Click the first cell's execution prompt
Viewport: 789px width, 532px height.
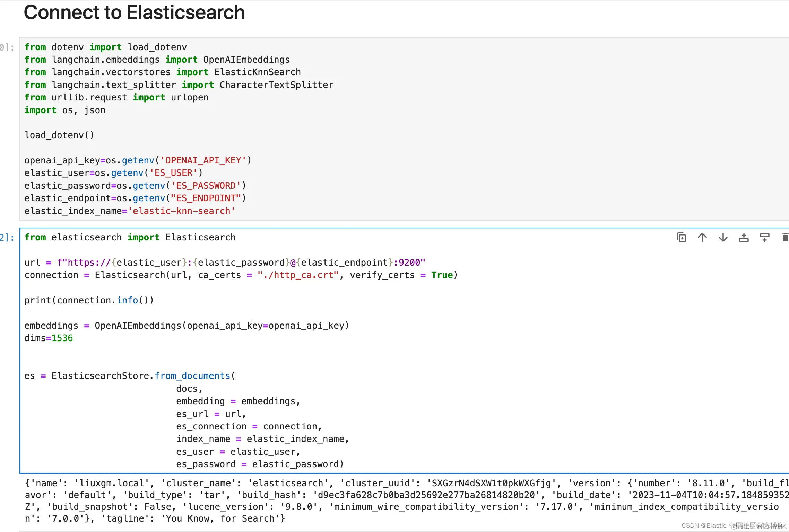coord(7,47)
